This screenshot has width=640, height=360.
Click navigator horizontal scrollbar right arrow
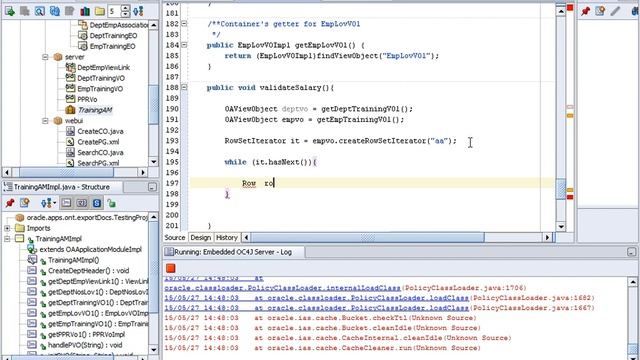click(143, 172)
